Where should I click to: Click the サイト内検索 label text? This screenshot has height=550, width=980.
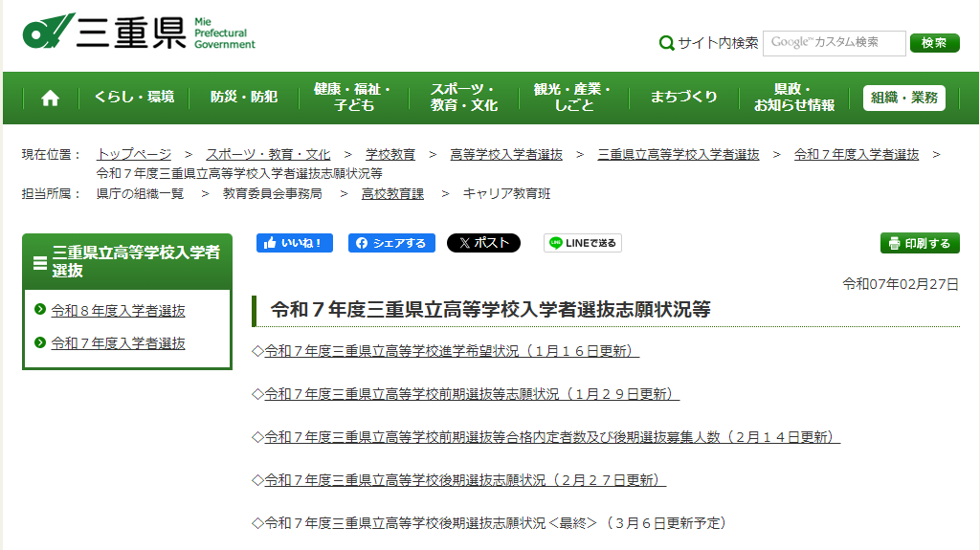[x=718, y=42]
